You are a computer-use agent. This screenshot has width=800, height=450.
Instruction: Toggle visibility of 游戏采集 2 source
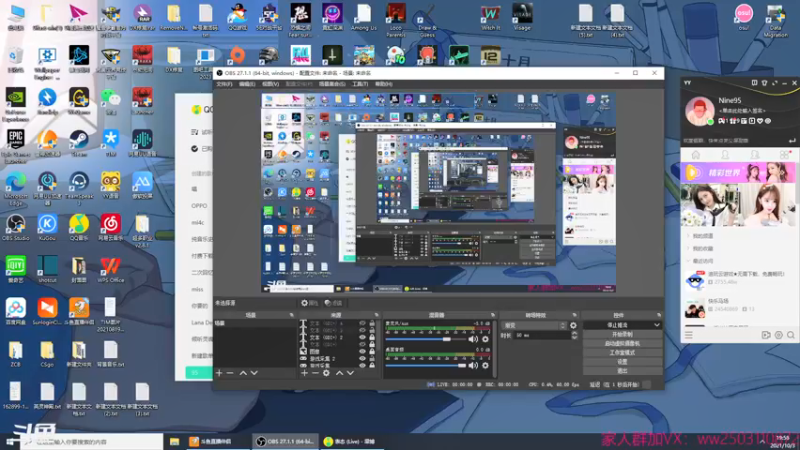pos(362,359)
